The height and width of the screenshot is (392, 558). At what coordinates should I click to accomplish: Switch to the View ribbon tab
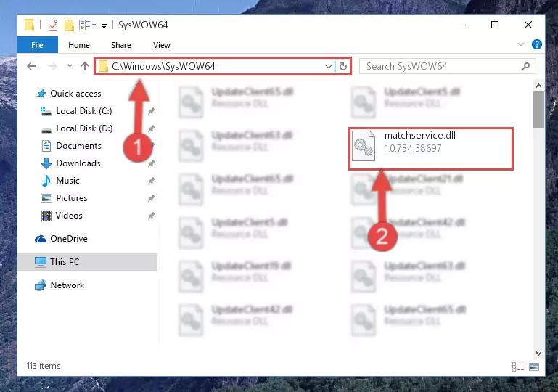click(x=162, y=45)
